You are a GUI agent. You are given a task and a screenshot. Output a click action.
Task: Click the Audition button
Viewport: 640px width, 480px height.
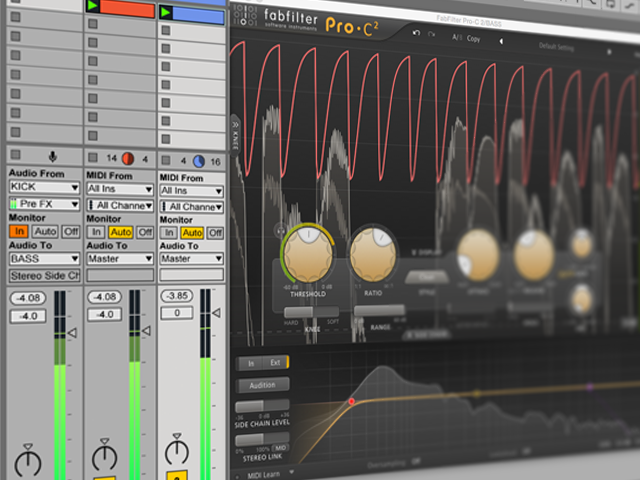(262, 385)
